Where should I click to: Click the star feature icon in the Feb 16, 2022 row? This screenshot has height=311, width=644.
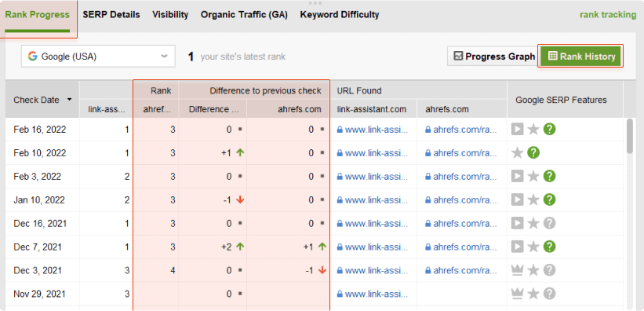[533, 130]
